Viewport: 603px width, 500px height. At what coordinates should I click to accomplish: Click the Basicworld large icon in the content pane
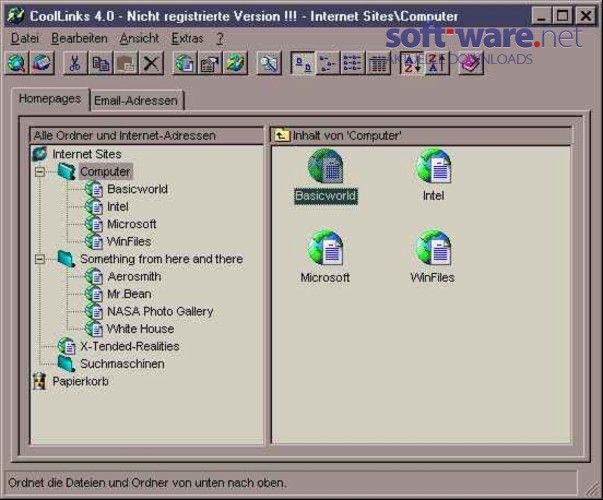(x=325, y=166)
